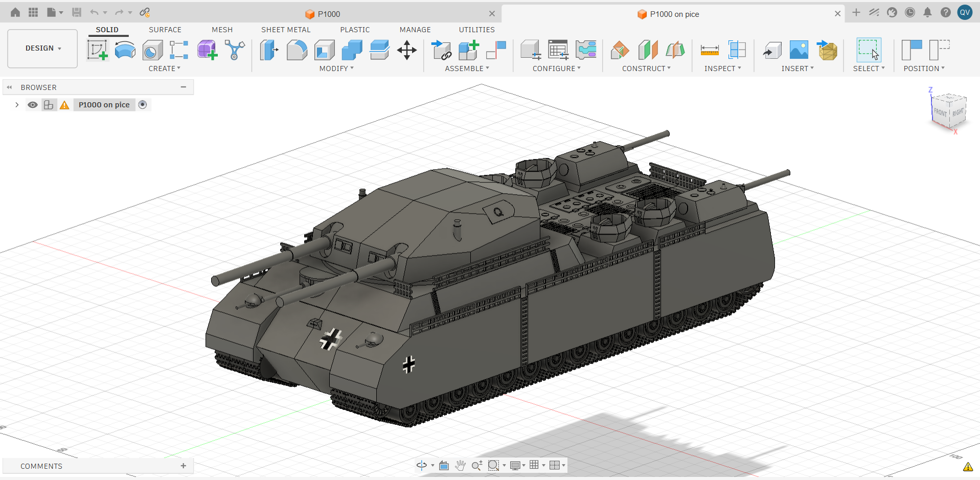Viewport: 980px width, 480px height.
Task: Select the Move/Copy tool
Action: [407, 50]
